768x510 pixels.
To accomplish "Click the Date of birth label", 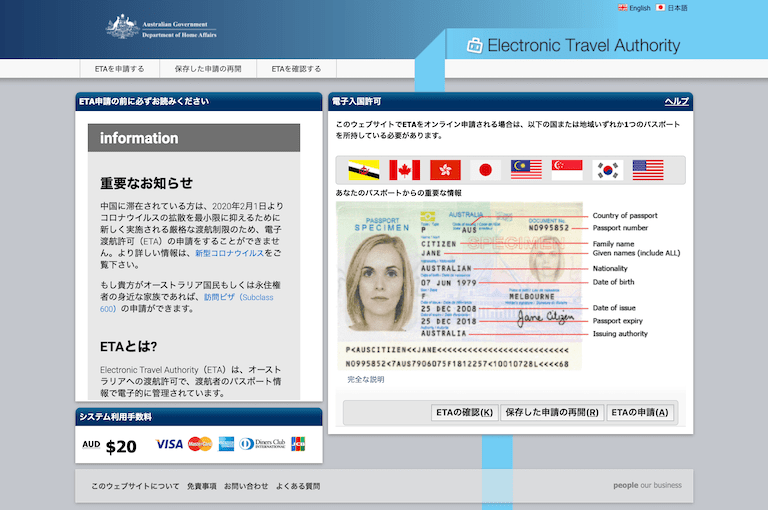I will point(613,282).
